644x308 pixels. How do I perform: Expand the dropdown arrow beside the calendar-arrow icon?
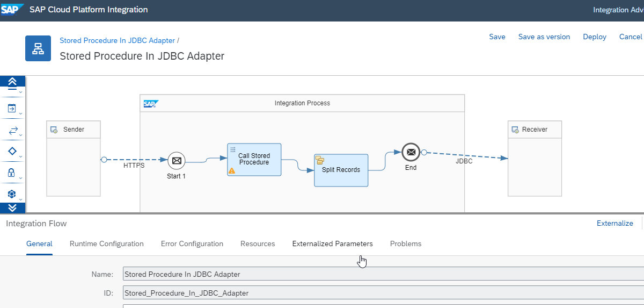point(21,113)
